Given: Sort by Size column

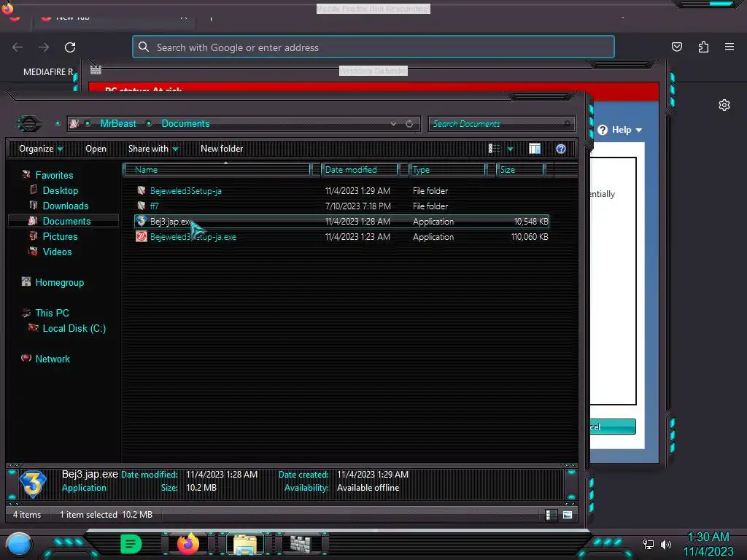Looking at the screenshot, I should 519,170.
